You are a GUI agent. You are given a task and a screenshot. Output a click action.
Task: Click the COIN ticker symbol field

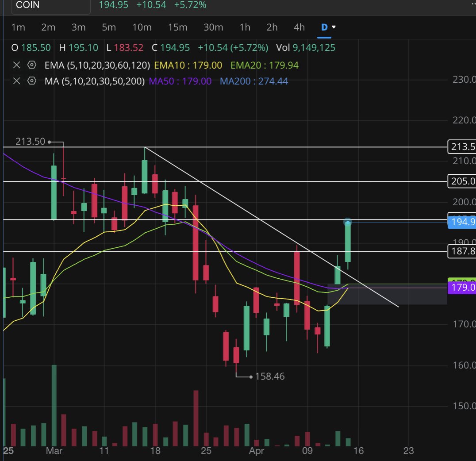tap(51, 6)
